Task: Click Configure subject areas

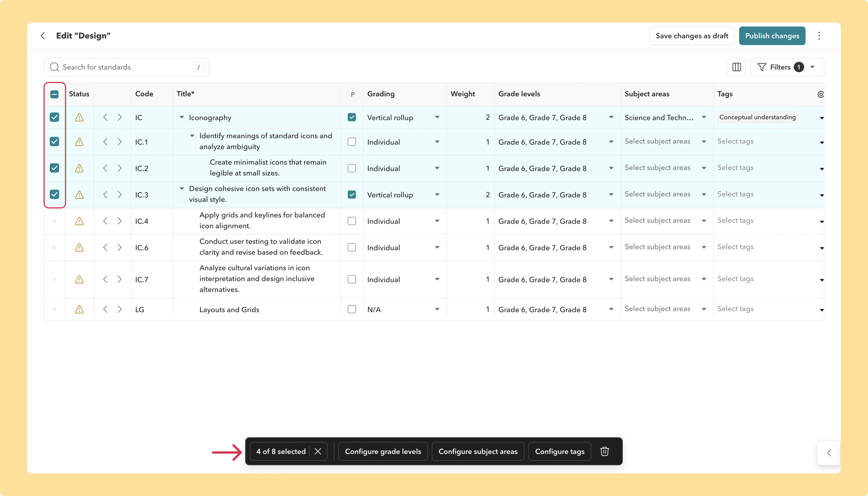Action: click(478, 451)
